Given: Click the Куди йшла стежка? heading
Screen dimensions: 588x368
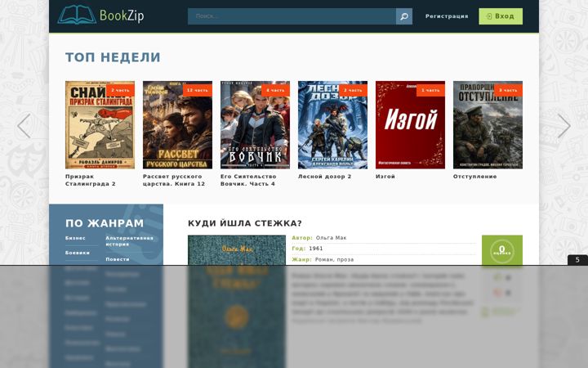Looking at the screenshot, I should [245, 223].
